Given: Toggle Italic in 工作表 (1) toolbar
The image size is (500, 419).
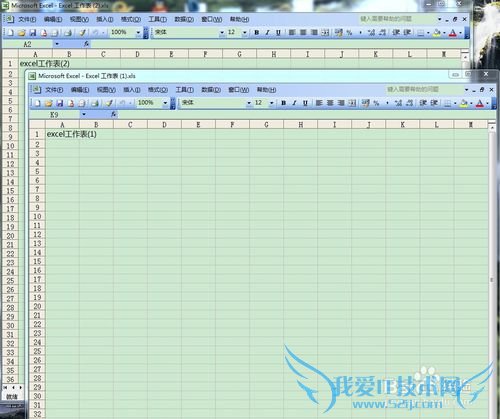Looking at the screenshot, I should [294, 103].
